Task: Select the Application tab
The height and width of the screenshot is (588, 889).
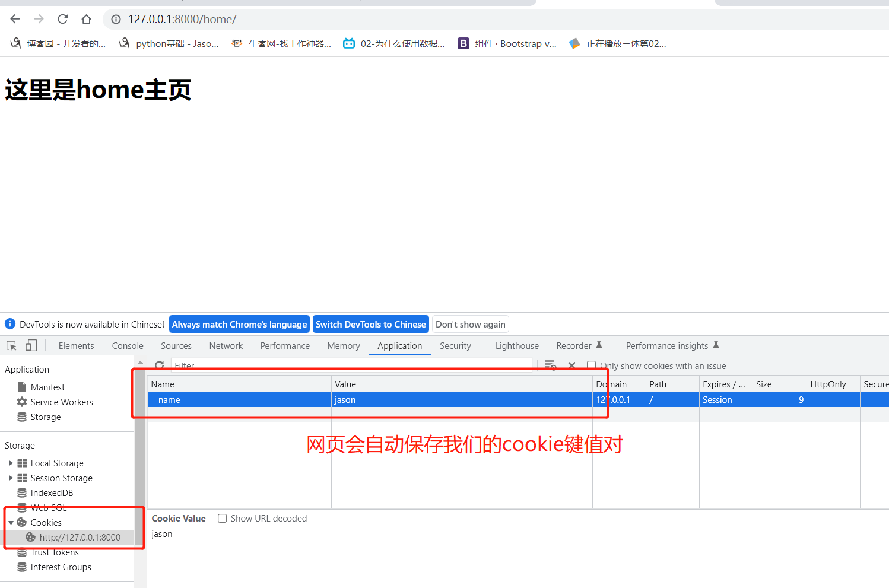Action: (400, 345)
